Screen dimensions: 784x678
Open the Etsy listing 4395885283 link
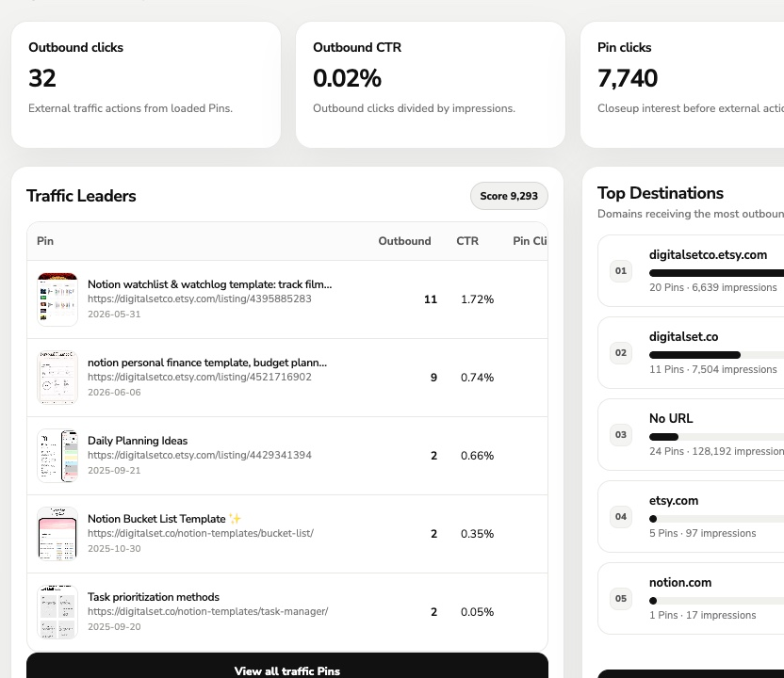coord(200,299)
